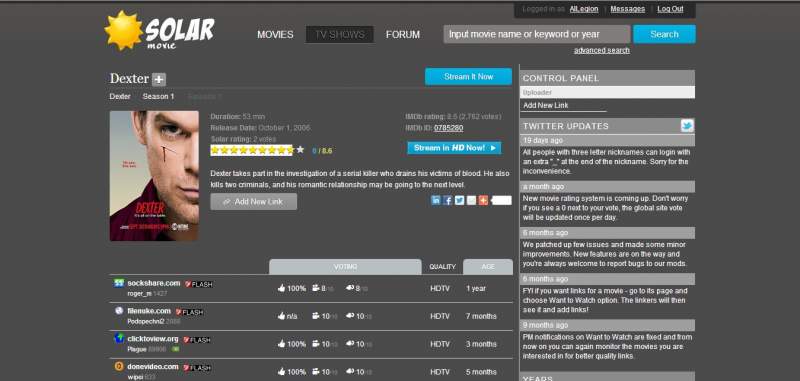This screenshot has width=800, height=381.
Task: Share on Twitter icon below description
Action: coord(459,200)
